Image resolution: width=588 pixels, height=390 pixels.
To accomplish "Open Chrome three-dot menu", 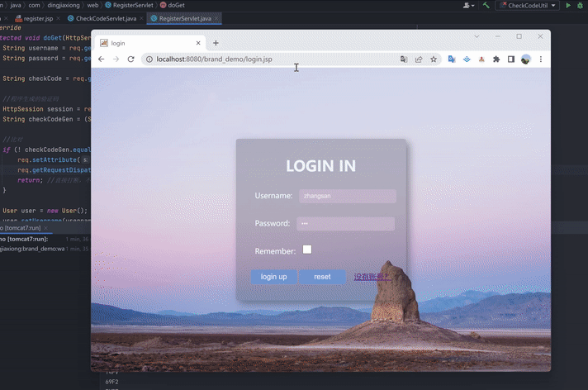I will tap(541, 59).
